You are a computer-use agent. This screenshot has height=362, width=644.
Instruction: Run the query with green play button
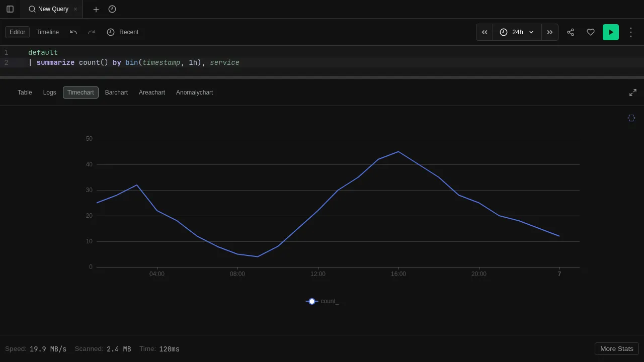tap(611, 32)
